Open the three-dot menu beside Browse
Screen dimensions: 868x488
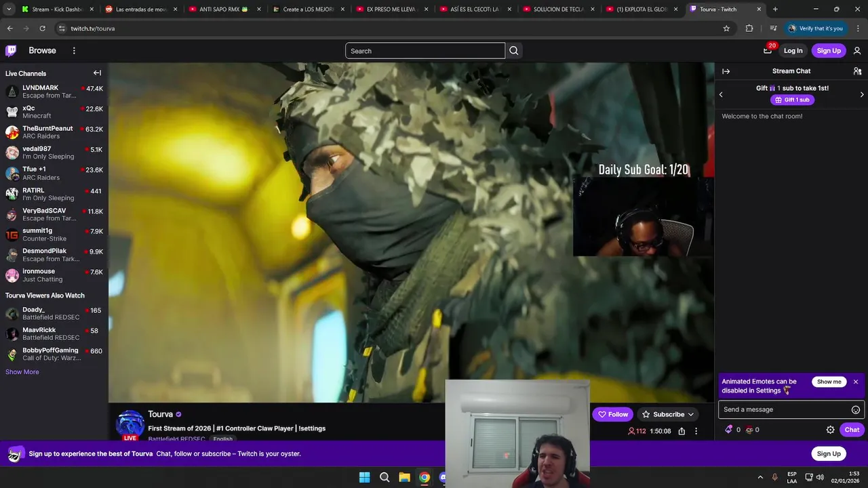[x=74, y=51]
